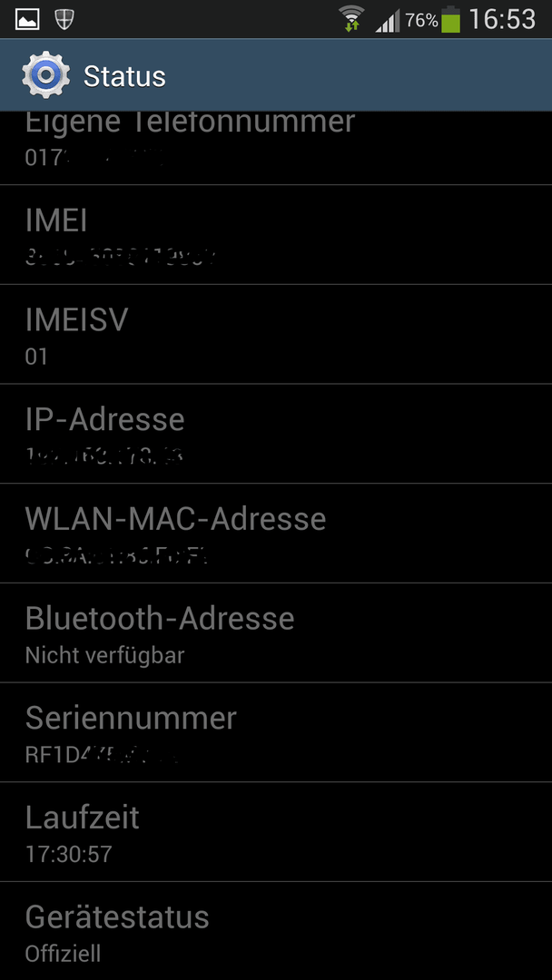Select the Eigene Telefonnummer entry
The image size is (552, 980).
(276, 148)
